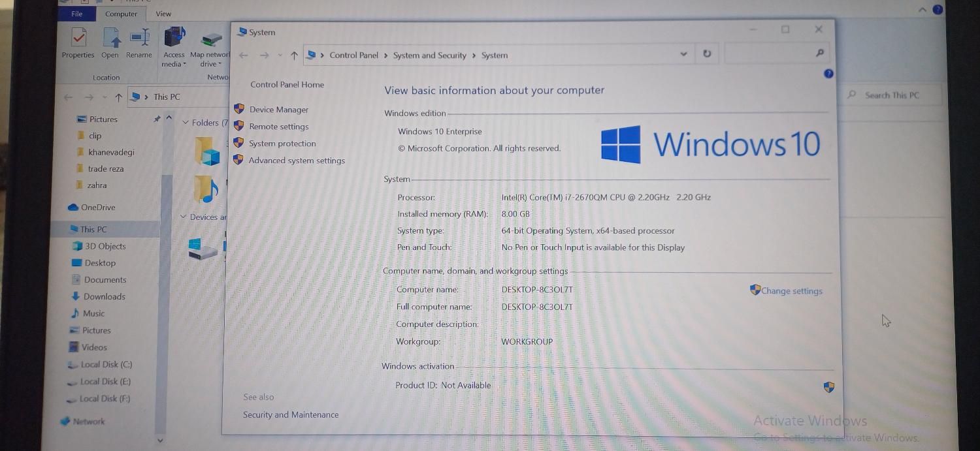Image resolution: width=980 pixels, height=451 pixels.
Task: Open Control Panel Home
Action: click(x=287, y=85)
